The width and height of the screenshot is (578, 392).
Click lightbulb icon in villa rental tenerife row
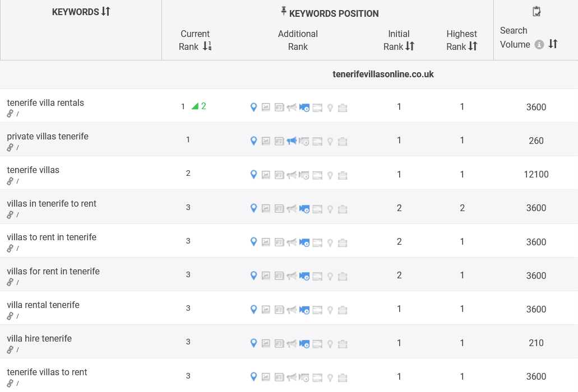(x=330, y=310)
